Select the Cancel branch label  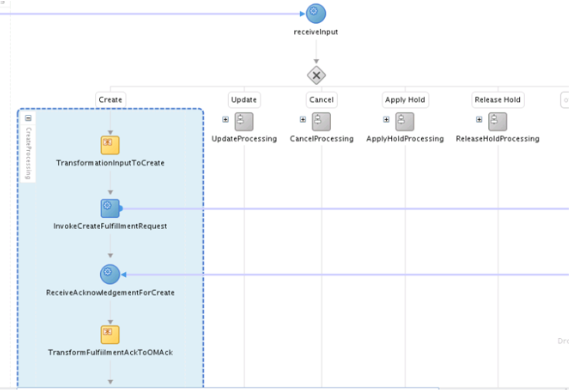(x=321, y=100)
